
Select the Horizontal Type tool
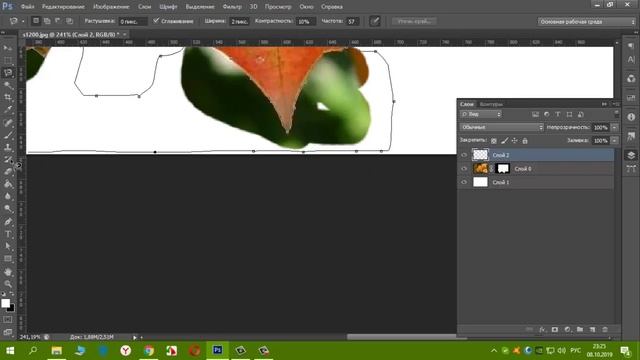click(x=8, y=234)
